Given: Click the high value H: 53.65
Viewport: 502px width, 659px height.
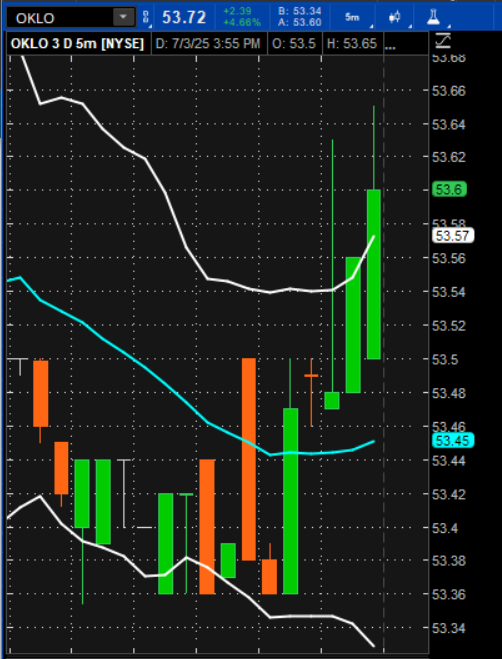Looking at the screenshot, I should (352, 44).
